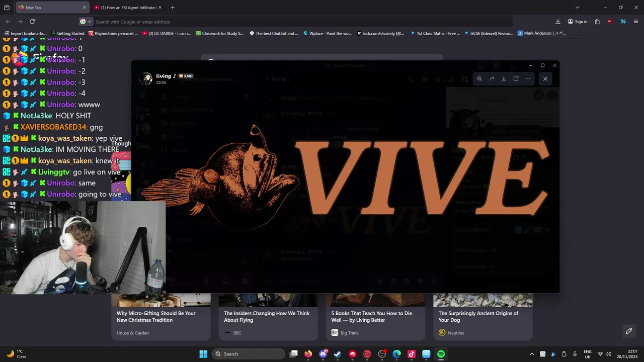Click the taskbar Search box

tap(249, 354)
